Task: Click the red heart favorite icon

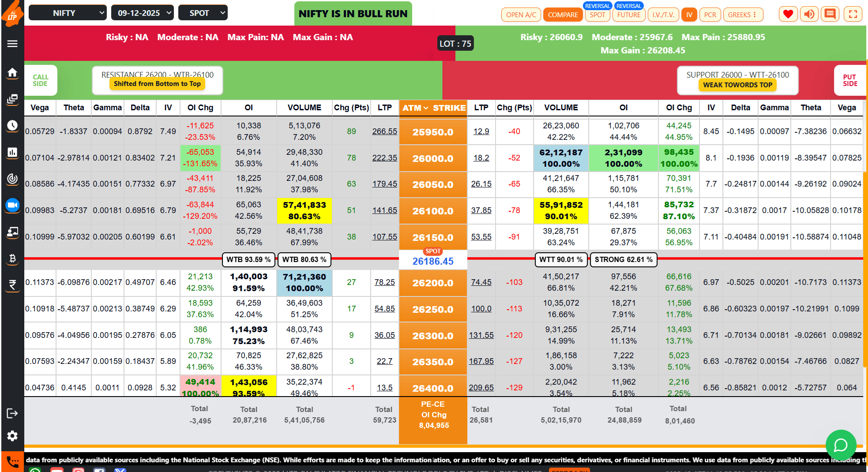Action: point(788,14)
